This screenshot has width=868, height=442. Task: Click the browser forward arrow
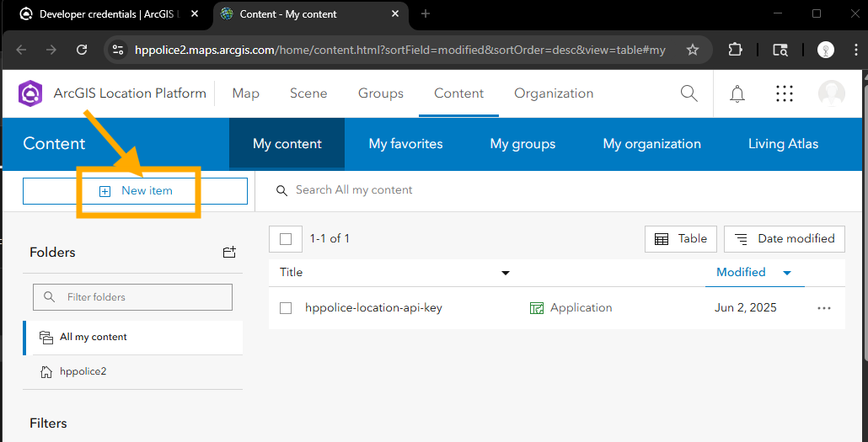tap(51, 50)
